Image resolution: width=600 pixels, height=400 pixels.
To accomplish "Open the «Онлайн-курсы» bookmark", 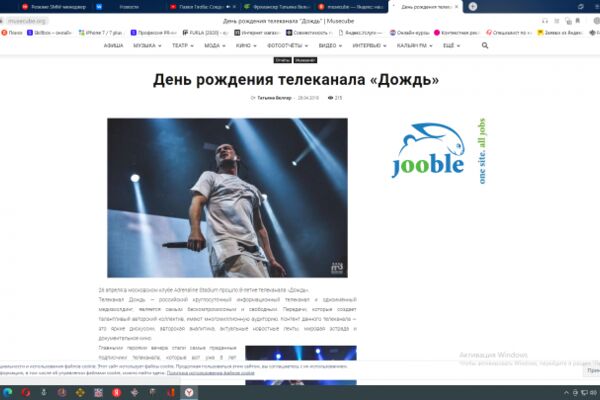I will pyautogui.click(x=409, y=33).
